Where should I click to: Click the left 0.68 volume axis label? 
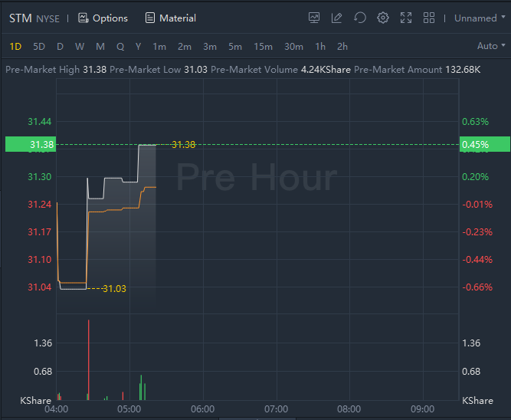[x=43, y=372]
